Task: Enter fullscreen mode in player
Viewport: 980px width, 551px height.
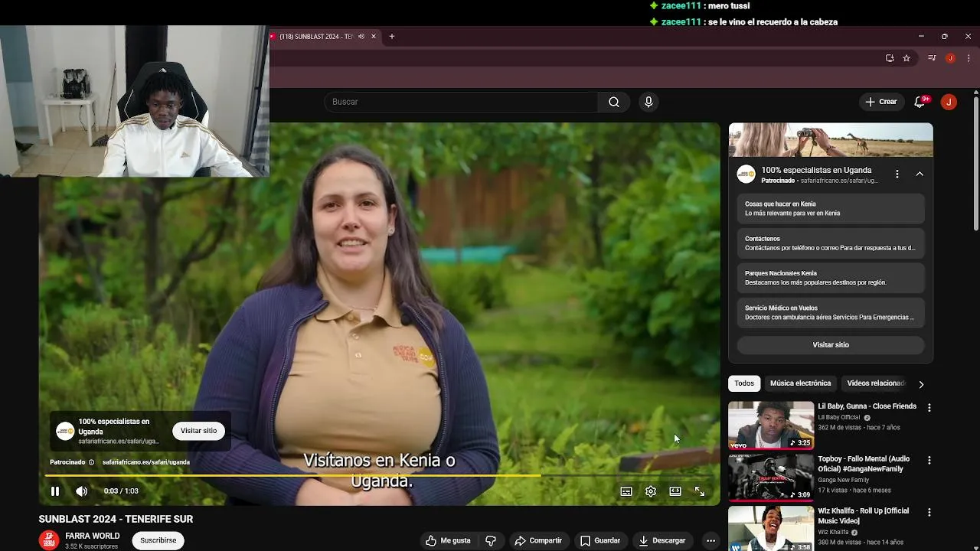Action: 700,491
